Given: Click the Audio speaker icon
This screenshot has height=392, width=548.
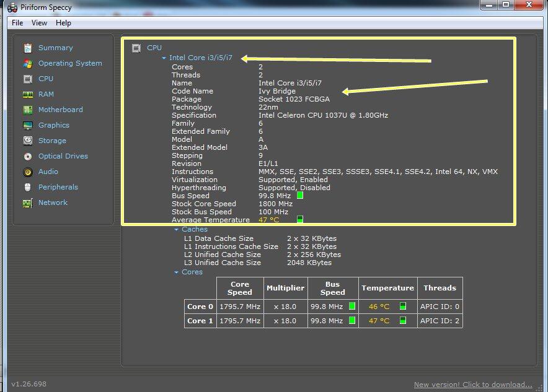Looking at the screenshot, I should pyautogui.click(x=28, y=172).
